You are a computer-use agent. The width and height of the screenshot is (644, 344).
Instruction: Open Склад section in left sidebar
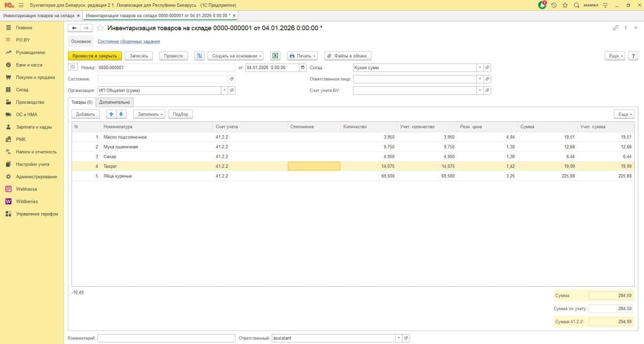23,90
